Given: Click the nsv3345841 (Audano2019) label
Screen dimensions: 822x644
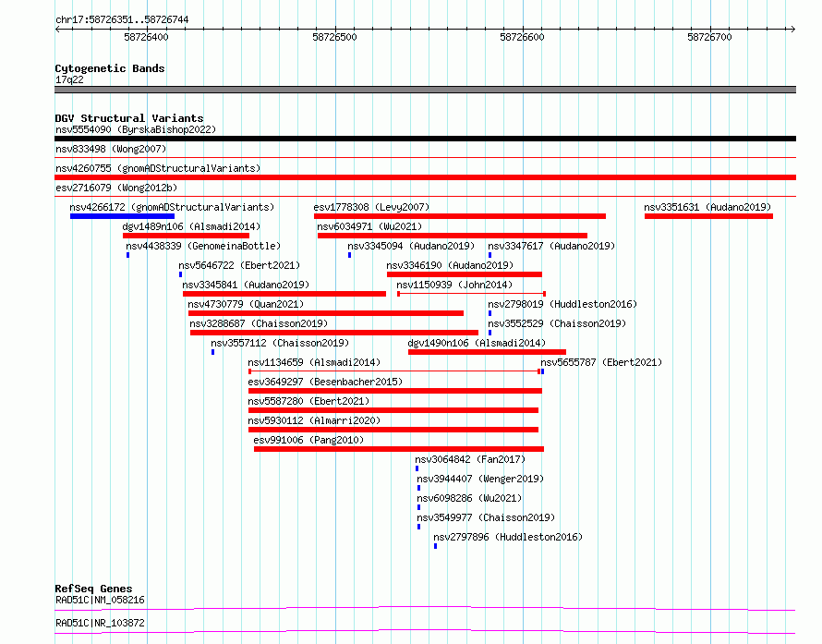Looking at the screenshot, I should coord(246,285).
